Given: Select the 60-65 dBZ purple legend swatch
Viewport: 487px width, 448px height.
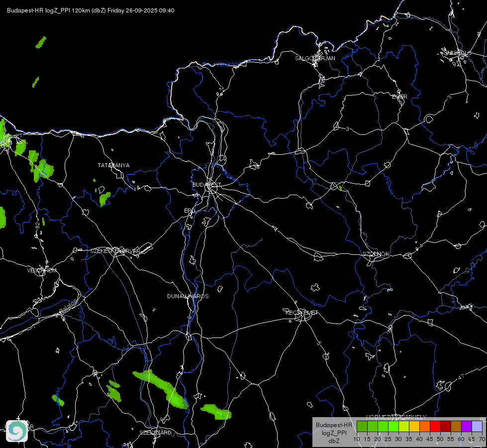Looking at the screenshot, I should click(467, 427).
